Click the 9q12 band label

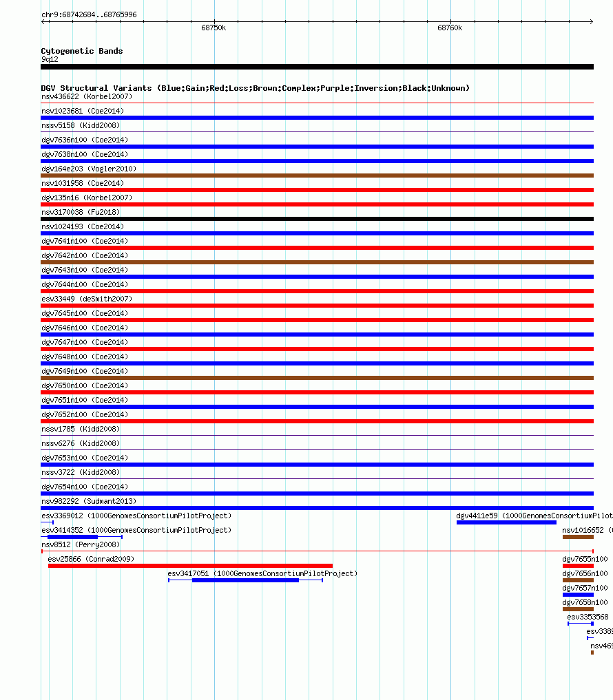(x=50, y=59)
